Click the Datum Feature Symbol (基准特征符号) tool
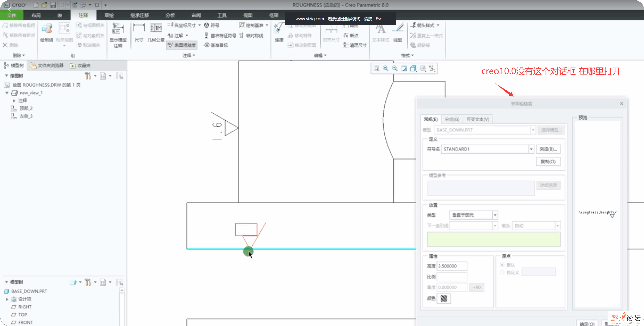Viewport: 644px width, 326px height. pyautogui.click(x=220, y=35)
